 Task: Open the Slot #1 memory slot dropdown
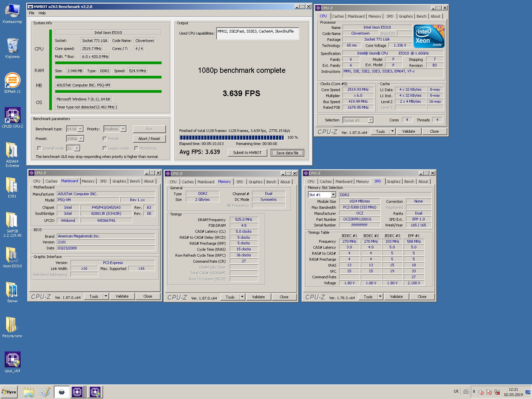(x=333, y=195)
